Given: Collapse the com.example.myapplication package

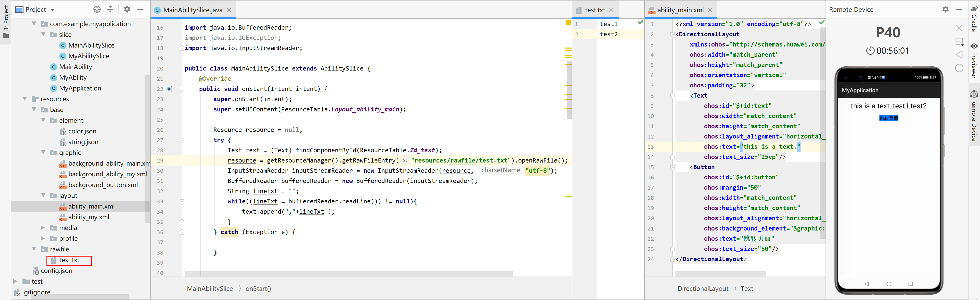Looking at the screenshot, I should point(34,24).
